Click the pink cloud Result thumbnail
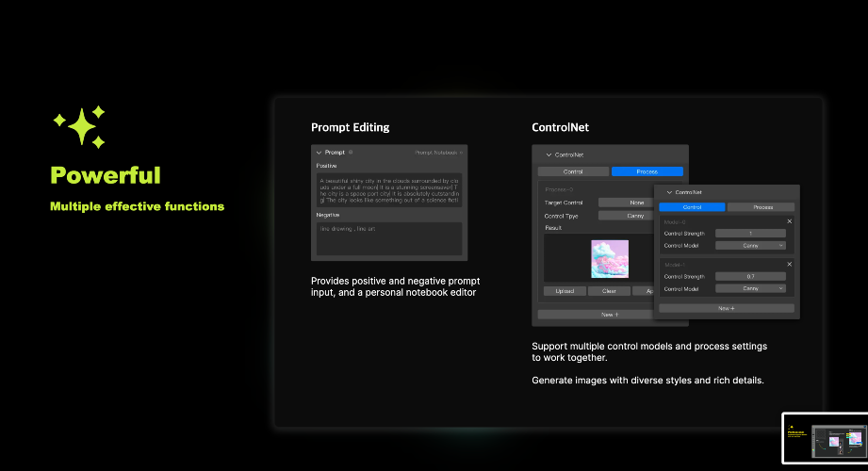This screenshot has width=868, height=471. [x=610, y=258]
